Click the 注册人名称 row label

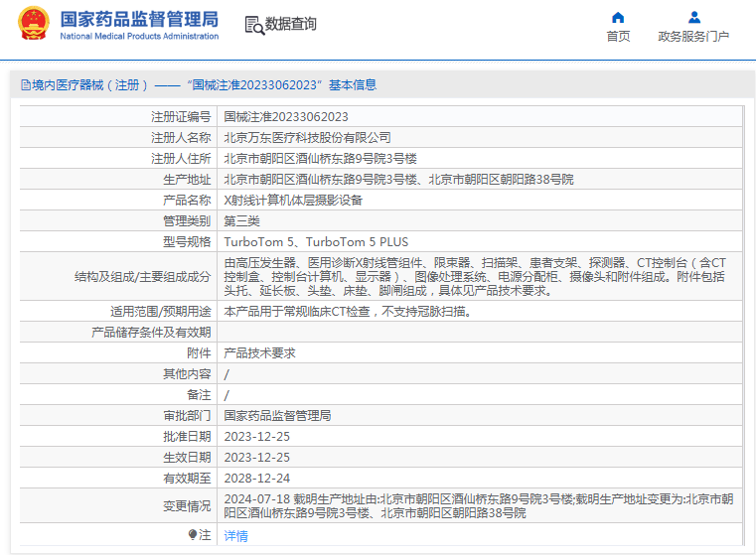point(181,138)
